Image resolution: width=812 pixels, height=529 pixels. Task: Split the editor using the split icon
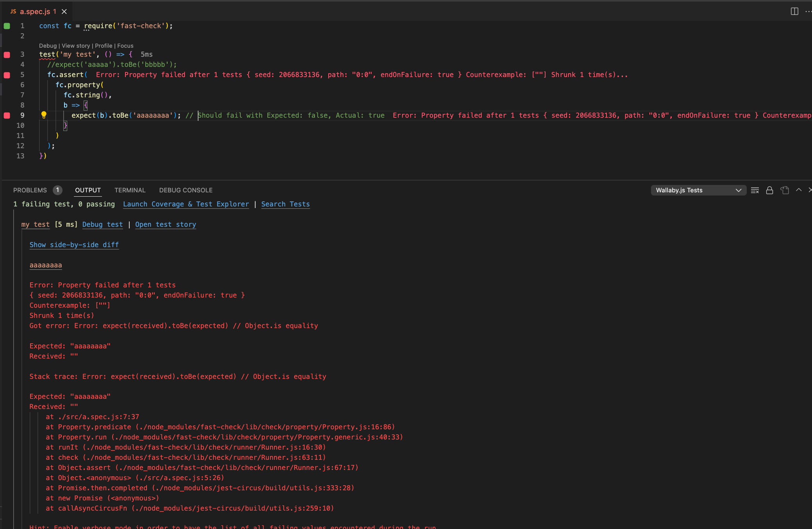click(x=795, y=11)
